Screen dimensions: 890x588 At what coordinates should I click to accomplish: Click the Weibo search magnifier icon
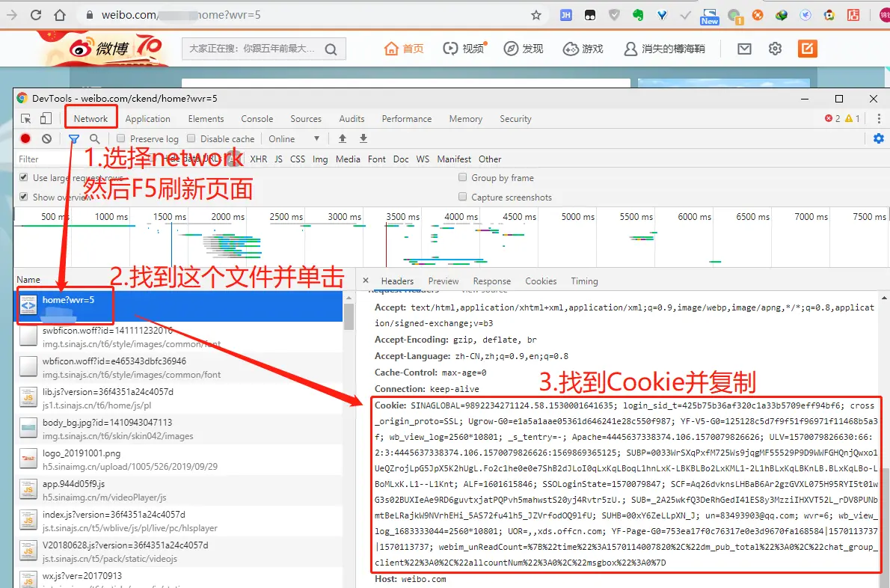[331, 49]
